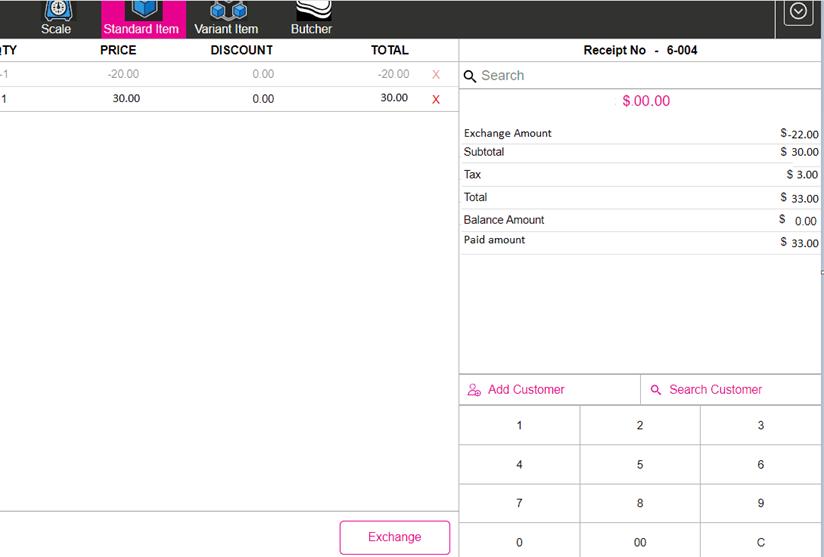824x557 pixels.
Task: Click the Exchange button
Action: 395,537
